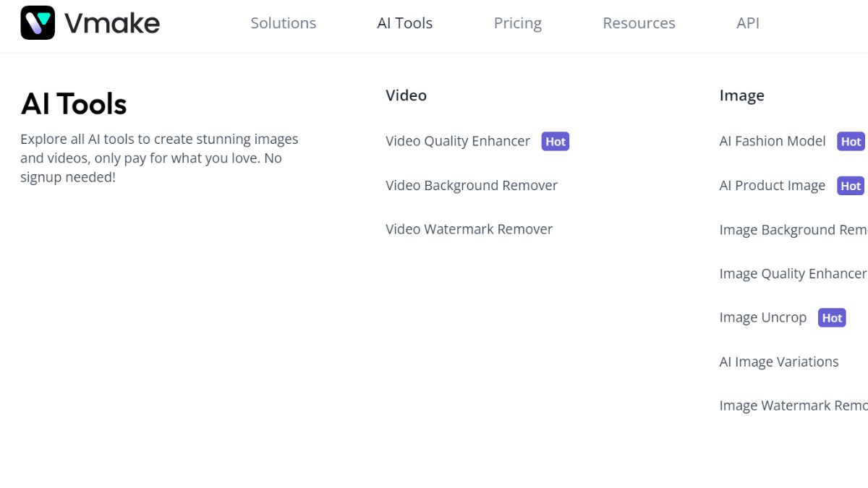Open the Image Quality Enhancer tool
The height and width of the screenshot is (488, 868).
click(793, 273)
